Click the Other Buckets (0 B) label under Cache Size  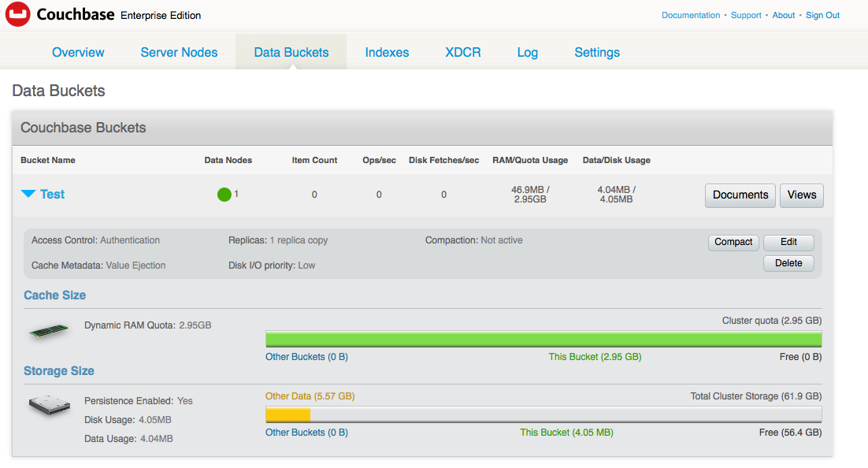point(306,357)
